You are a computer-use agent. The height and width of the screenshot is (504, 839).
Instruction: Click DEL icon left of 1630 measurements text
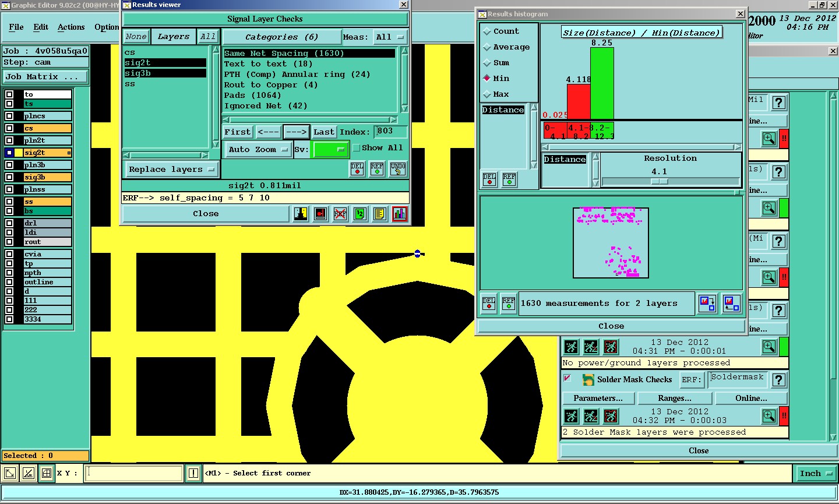(489, 304)
